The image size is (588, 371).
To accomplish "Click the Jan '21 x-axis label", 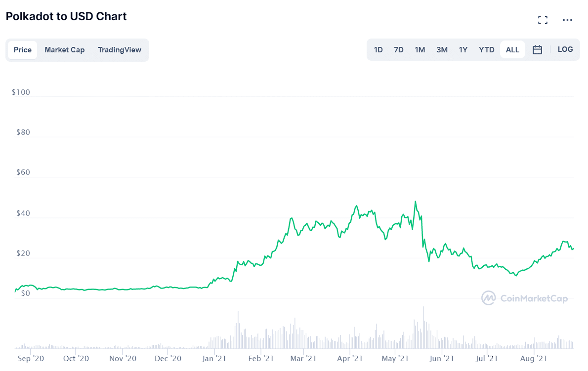I will coord(214,359).
